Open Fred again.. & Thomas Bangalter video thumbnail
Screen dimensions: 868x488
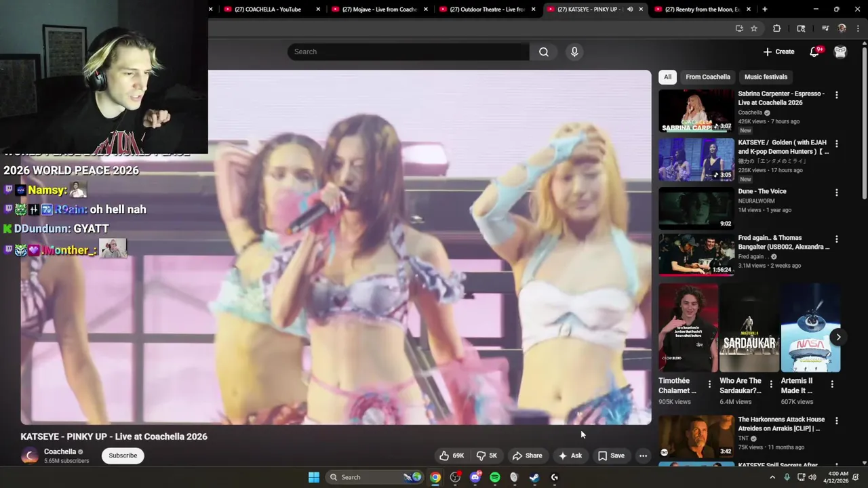click(696, 255)
